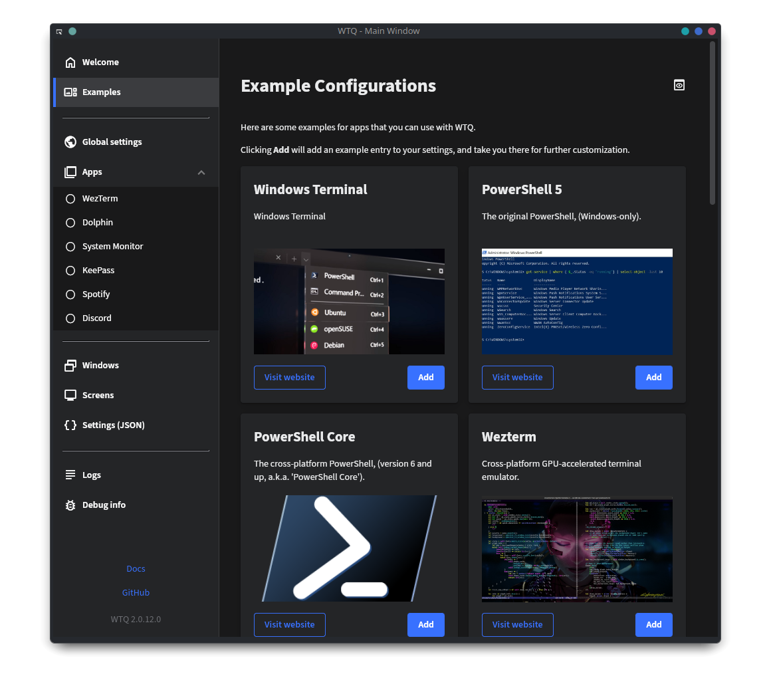Click the Logs lines icon

click(x=70, y=475)
